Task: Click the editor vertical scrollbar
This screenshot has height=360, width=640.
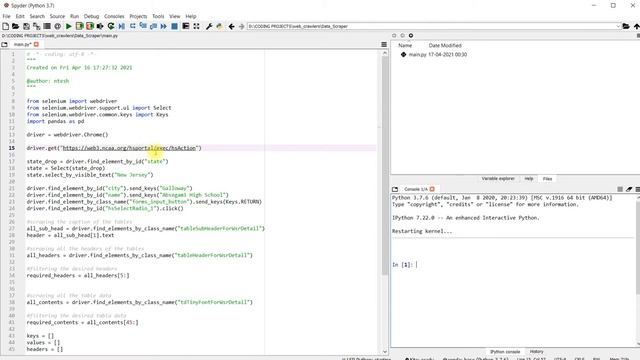Action: (x=384, y=165)
